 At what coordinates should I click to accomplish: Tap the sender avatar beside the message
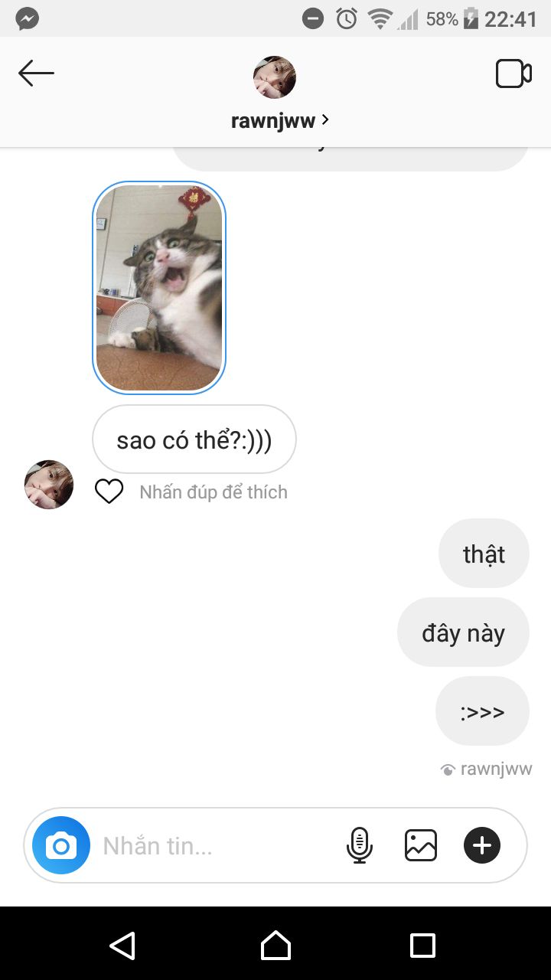49,485
